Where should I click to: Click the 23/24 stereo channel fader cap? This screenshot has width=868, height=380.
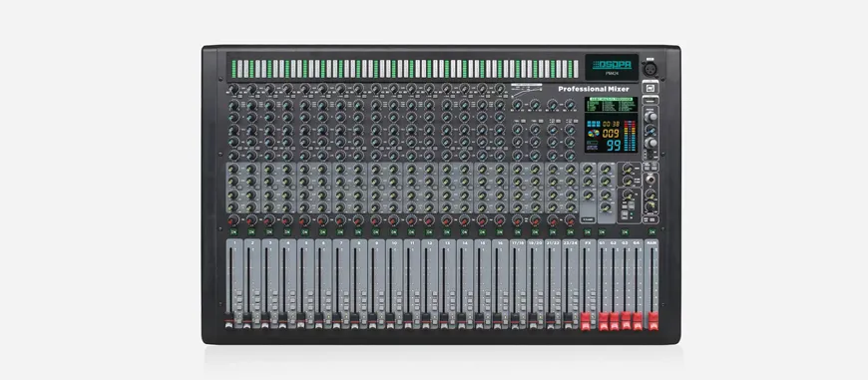(x=569, y=320)
